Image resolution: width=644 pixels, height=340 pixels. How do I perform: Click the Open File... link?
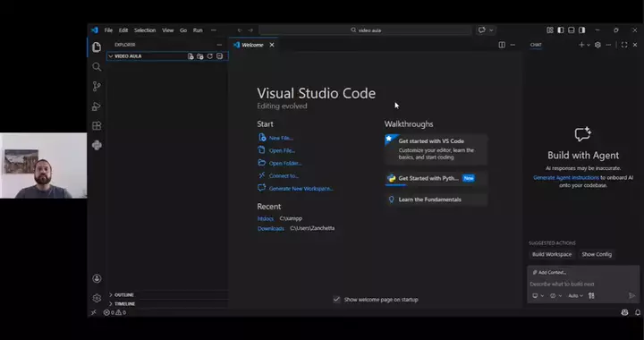(x=282, y=150)
